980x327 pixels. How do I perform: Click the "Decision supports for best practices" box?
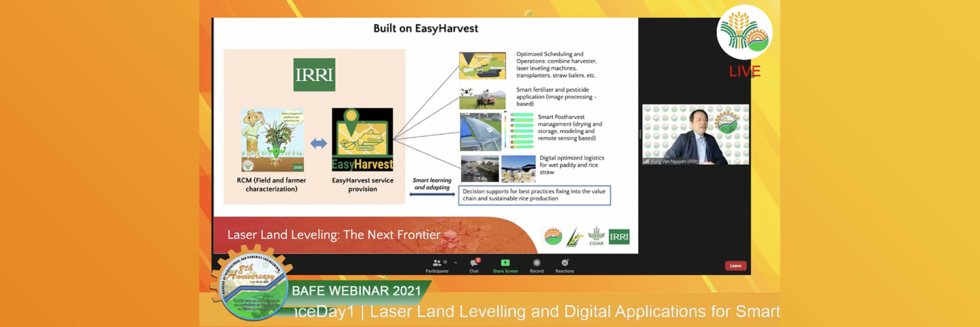tap(534, 195)
